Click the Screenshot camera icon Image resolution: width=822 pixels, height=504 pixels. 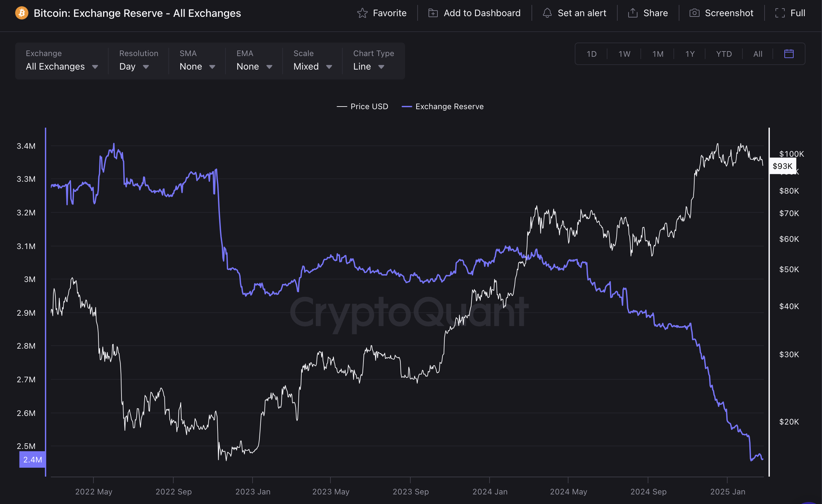[695, 13]
